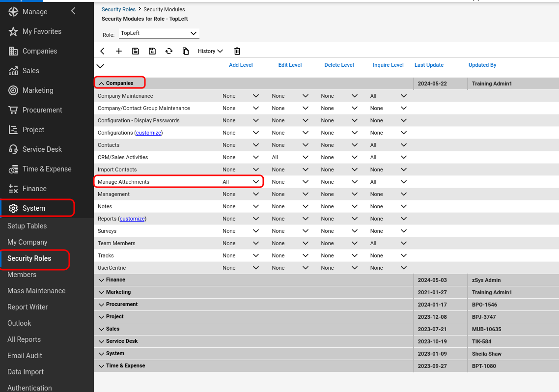Screen dimensions: 559x392
Task: Open the History dropdown
Action: pos(210,51)
